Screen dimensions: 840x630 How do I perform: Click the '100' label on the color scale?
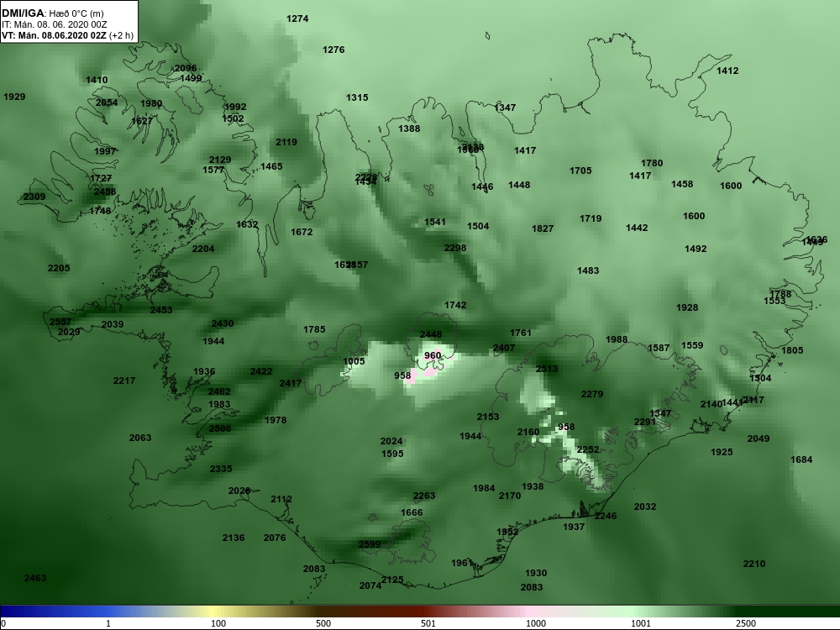[218, 623]
